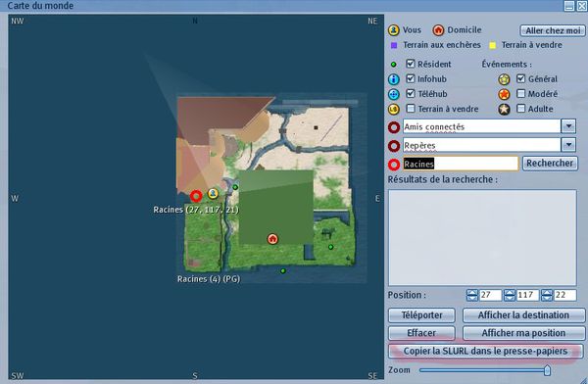Enable the Terrain à vendre checkbox
588x384 pixels.
[x=411, y=109]
